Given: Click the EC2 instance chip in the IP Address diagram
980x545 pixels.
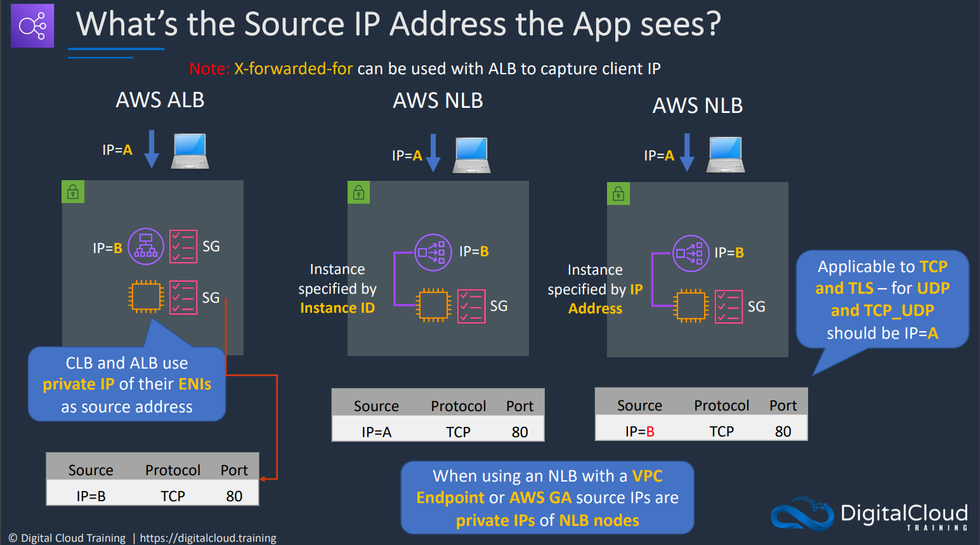Looking at the screenshot, I should coord(691,306).
